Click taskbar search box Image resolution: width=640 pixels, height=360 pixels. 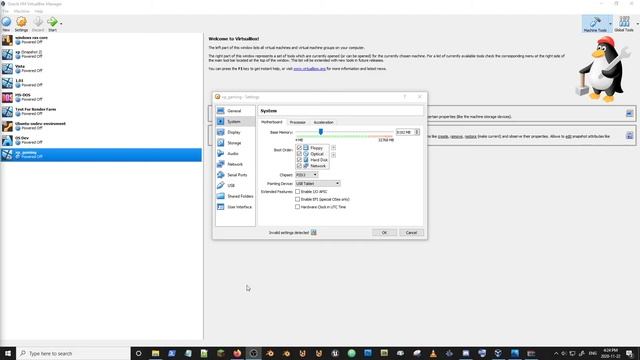(73, 353)
